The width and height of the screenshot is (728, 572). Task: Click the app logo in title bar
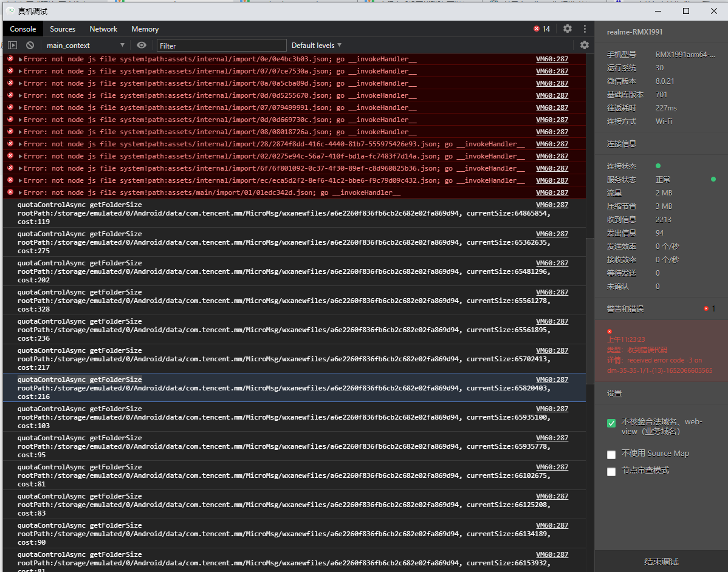(11, 11)
